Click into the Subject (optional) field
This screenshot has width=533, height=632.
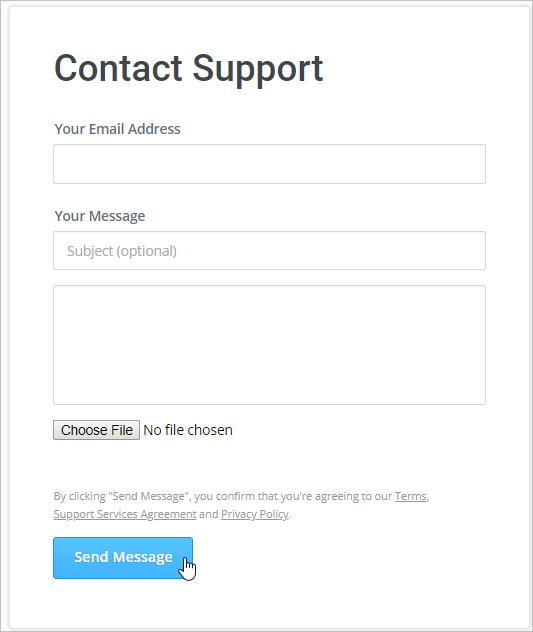pyautogui.click(x=269, y=251)
